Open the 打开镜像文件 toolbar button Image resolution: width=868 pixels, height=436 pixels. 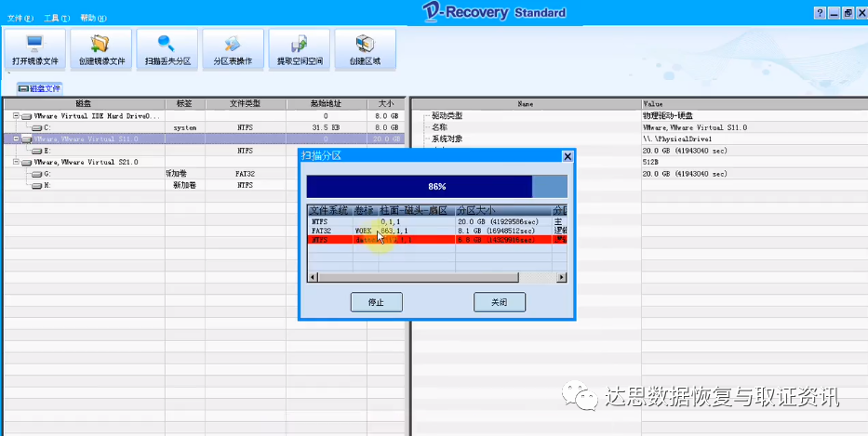[x=34, y=49]
